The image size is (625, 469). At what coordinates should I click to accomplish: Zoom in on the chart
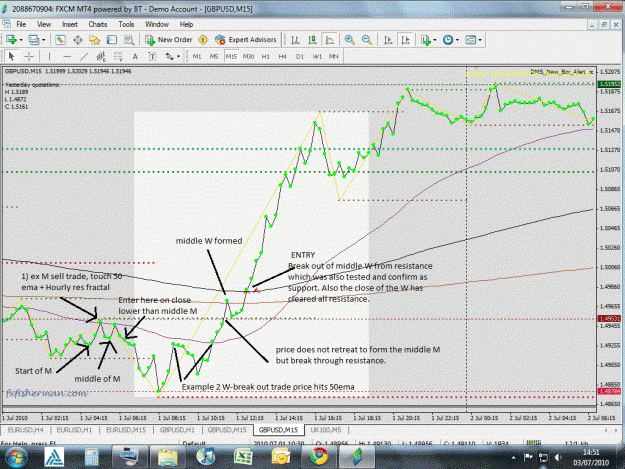click(x=350, y=40)
